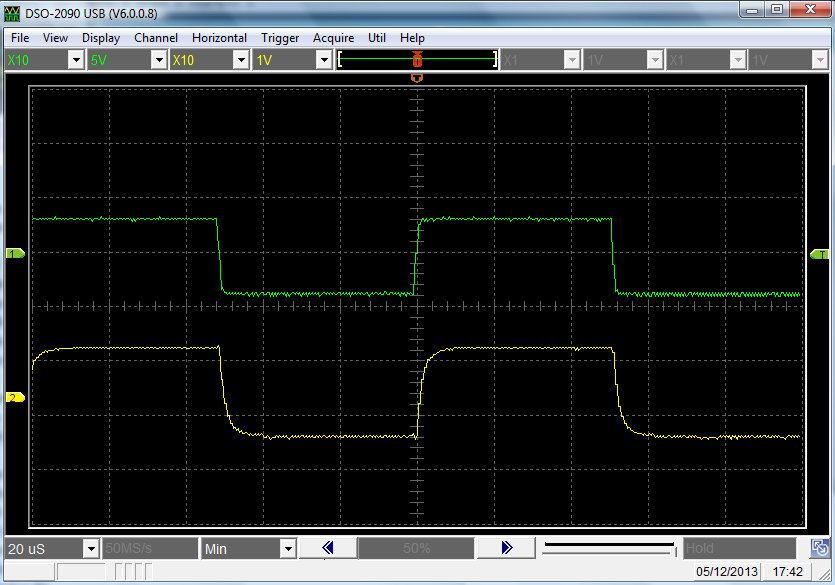
Task: Click the CH2 yellow ground level marker
Action: coord(15,398)
